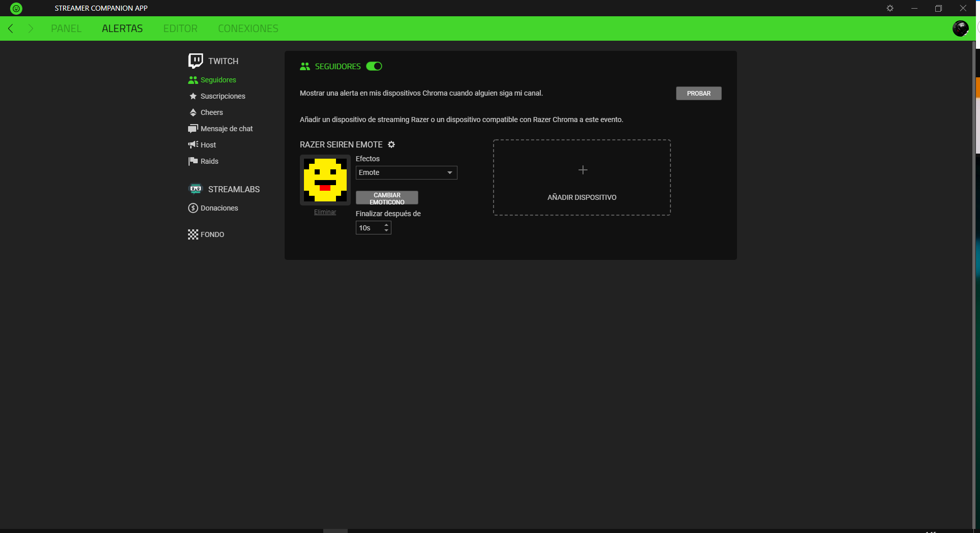Viewport: 980px width, 533px height.
Task: Click the Mensaje de chat bubble icon
Action: 193,129
